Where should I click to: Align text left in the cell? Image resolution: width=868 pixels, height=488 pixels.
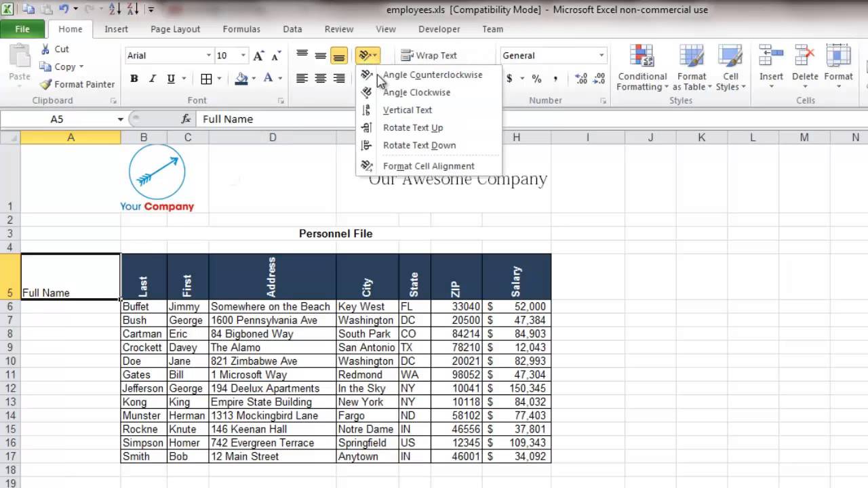click(302, 79)
